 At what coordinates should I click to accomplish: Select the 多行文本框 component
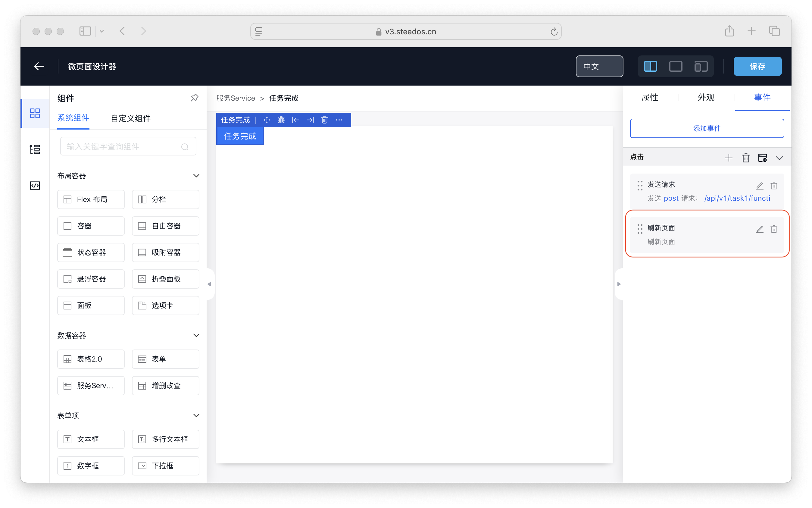click(x=166, y=439)
